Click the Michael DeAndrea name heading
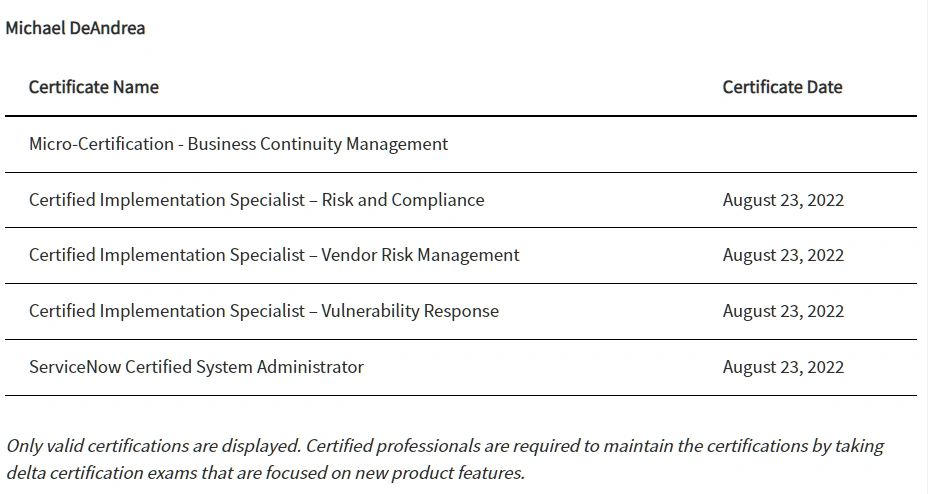Image resolution: width=928 pixels, height=494 pixels. pos(75,28)
